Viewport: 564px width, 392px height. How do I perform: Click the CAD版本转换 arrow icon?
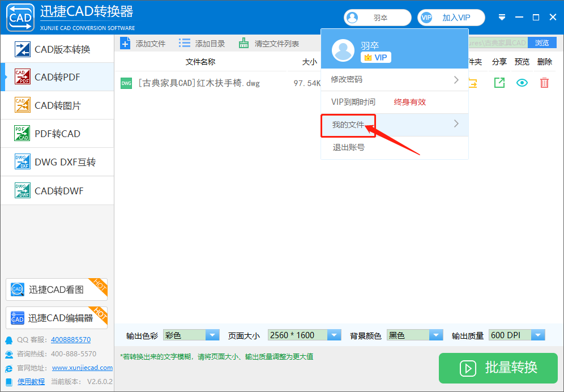pos(22,49)
